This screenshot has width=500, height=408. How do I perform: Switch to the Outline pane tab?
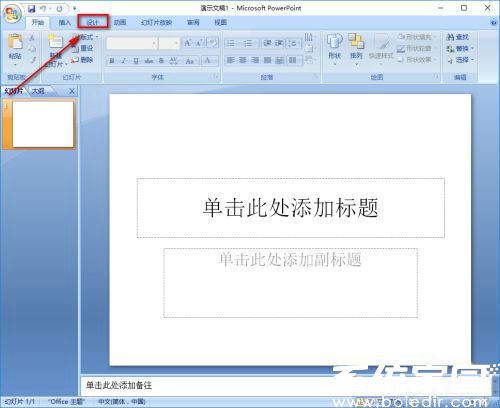(38, 91)
